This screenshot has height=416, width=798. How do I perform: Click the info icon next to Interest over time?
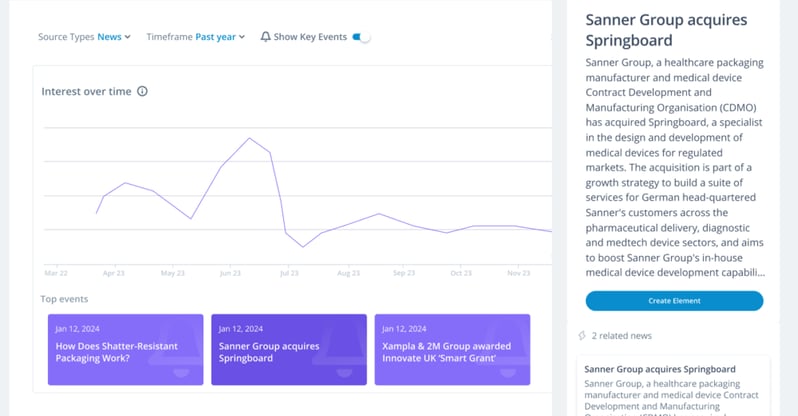point(142,91)
